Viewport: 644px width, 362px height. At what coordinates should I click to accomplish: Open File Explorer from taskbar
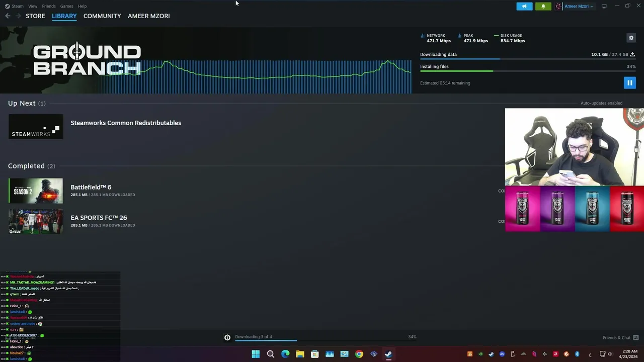click(x=300, y=354)
